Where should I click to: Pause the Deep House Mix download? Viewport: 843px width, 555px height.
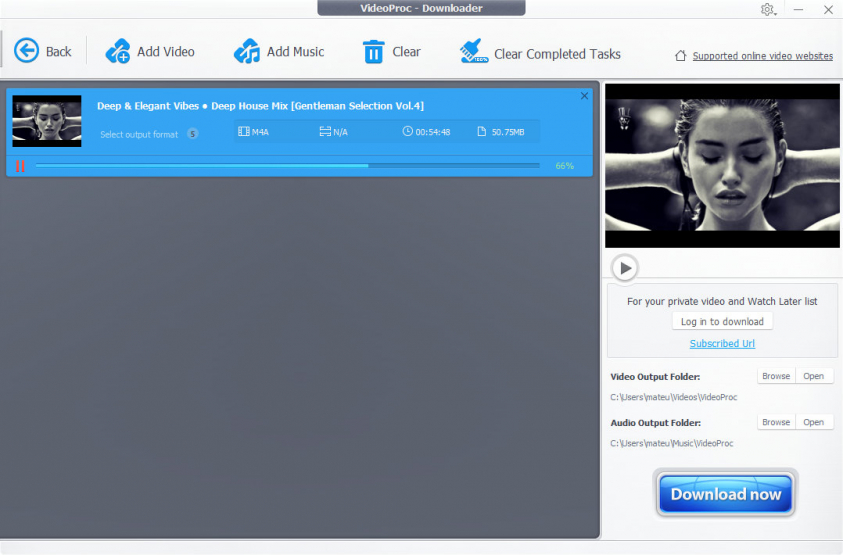pyautogui.click(x=20, y=166)
